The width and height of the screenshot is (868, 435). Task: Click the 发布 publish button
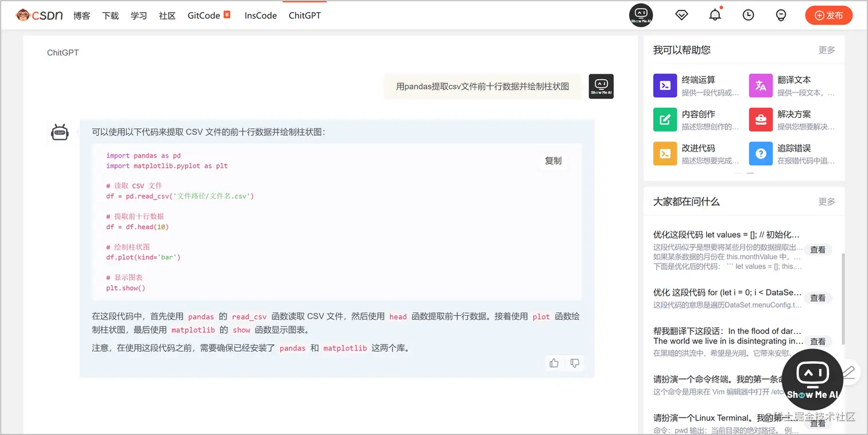tap(828, 15)
